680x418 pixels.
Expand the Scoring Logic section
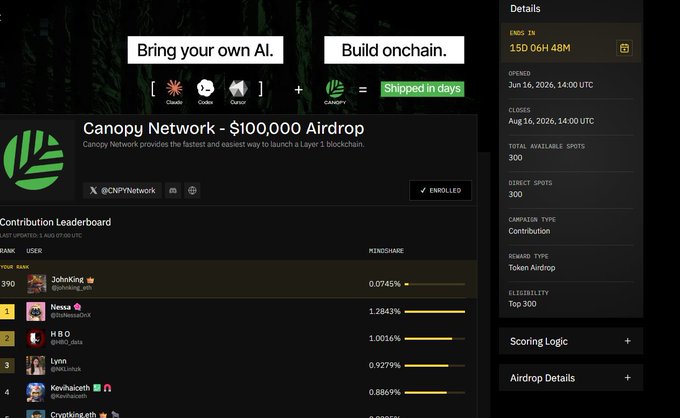pyautogui.click(x=571, y=341)
